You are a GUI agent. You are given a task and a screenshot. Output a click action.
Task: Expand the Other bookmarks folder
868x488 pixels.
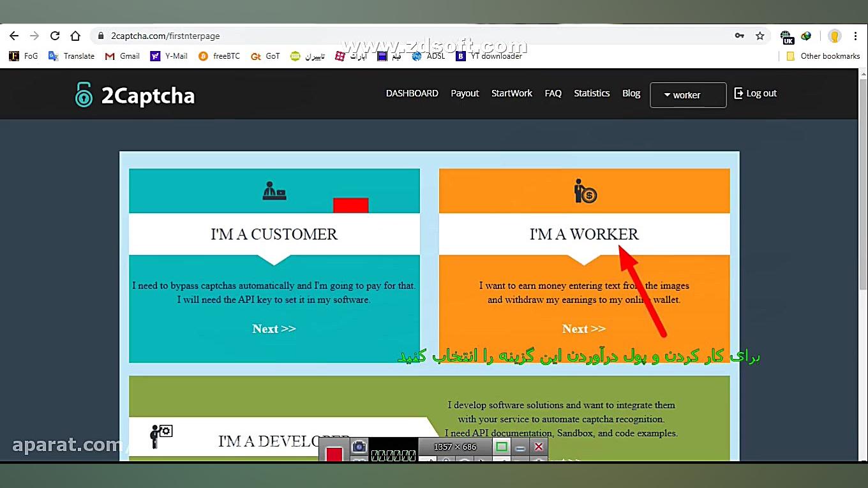(823, 56)
